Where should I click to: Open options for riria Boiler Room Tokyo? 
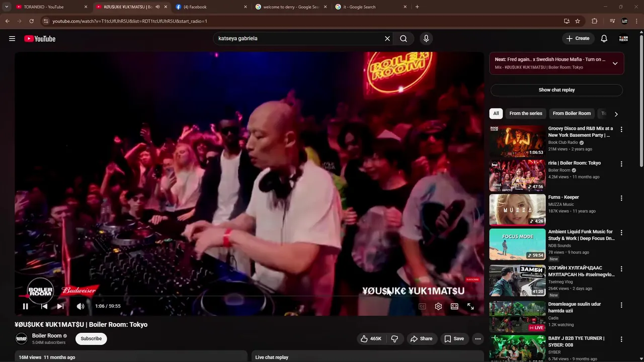click(621, 164)
